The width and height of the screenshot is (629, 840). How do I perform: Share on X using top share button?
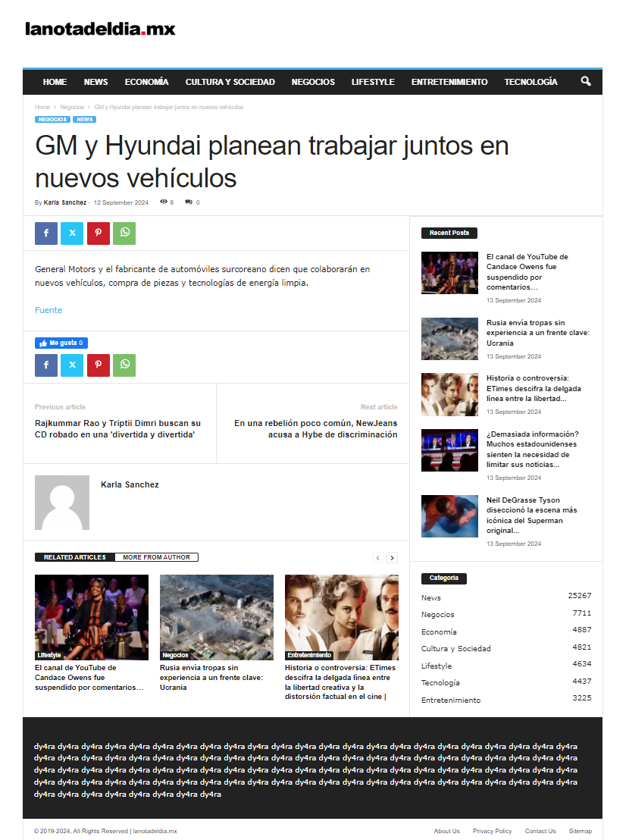(x=72, y=233)
